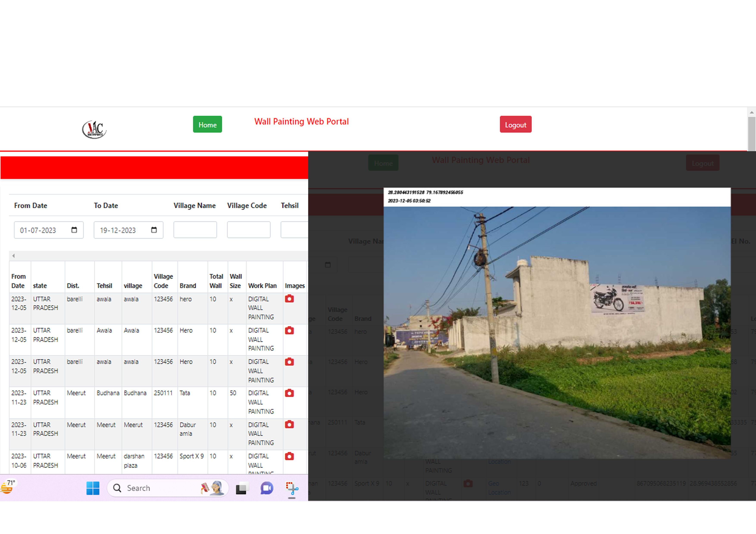The height and width of the screenshot is (534, 756).
Task: Click the dimmed Home button behind the overlay
Action: pyautogui.click(x=383, y=163)
